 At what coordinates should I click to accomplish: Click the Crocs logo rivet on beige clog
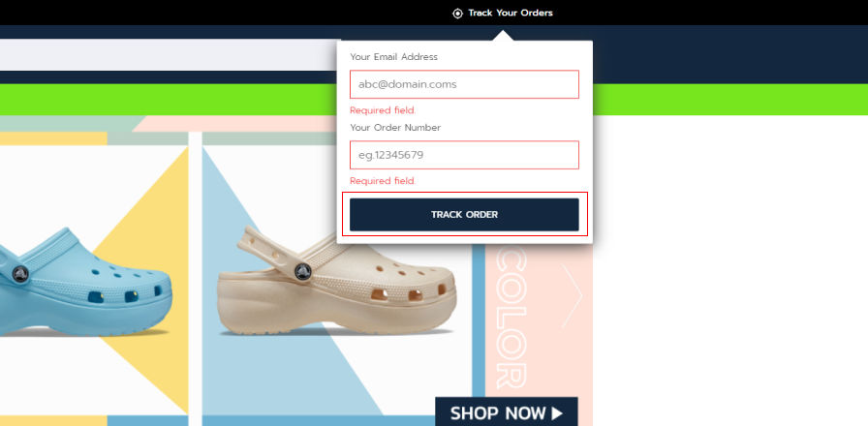click(302, 271)
